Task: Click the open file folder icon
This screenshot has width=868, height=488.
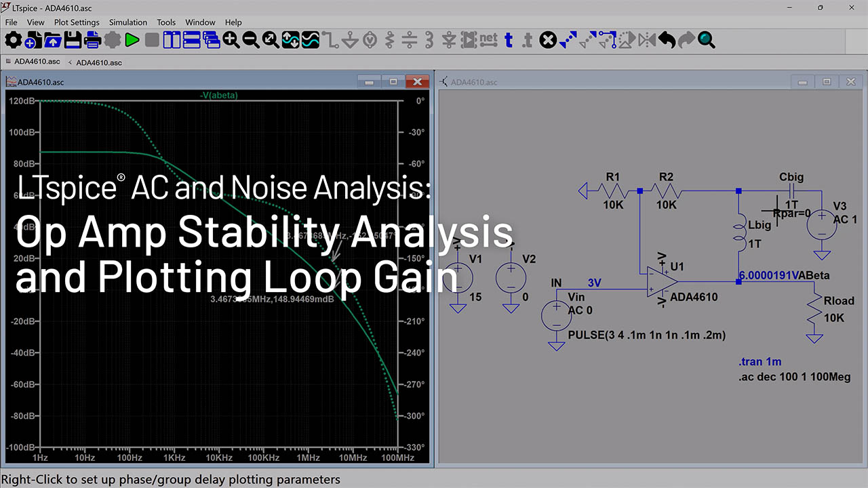Action: coord(52,40)
